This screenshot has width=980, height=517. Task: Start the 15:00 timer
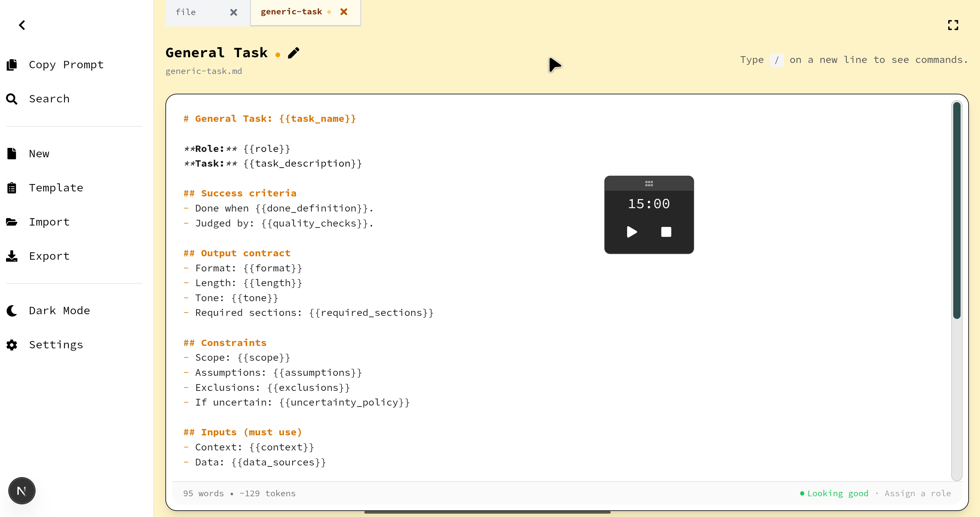click(x=631, y=232)
